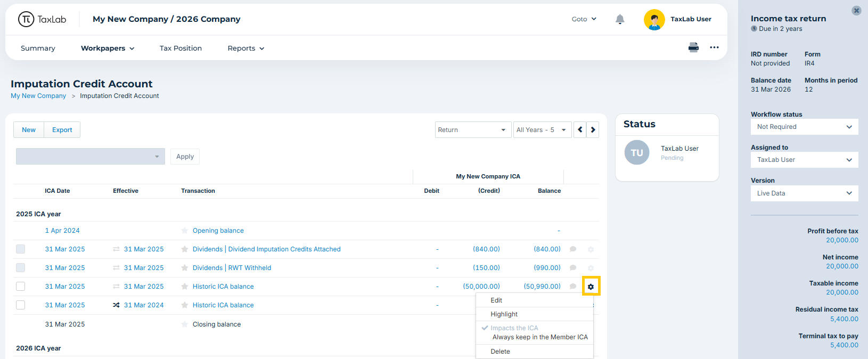Click the Closing balance row text
This screenshot has height=359, width=868.
(x=217, y=324)
